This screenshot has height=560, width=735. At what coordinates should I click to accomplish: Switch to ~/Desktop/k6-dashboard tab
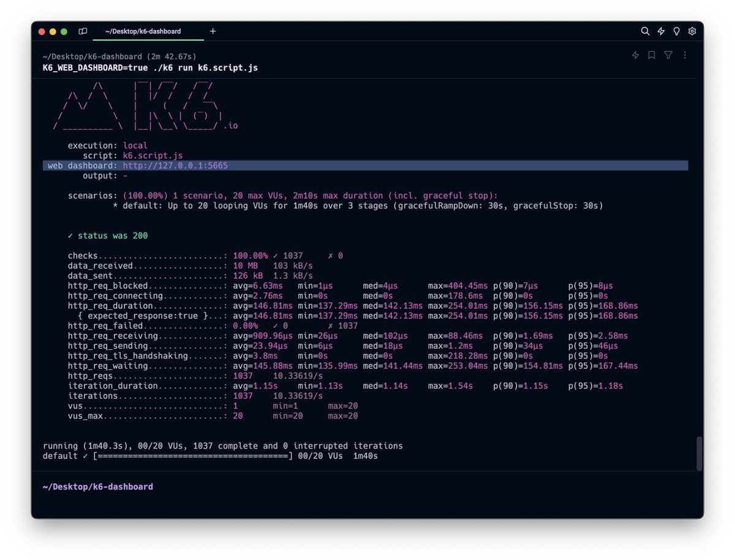click(143, 31)
